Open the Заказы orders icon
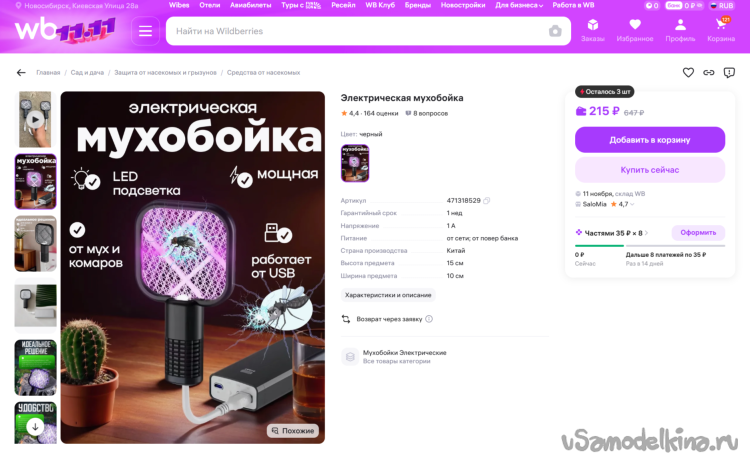This screenshot has width=750, height=470. click(x=593, y=30)
